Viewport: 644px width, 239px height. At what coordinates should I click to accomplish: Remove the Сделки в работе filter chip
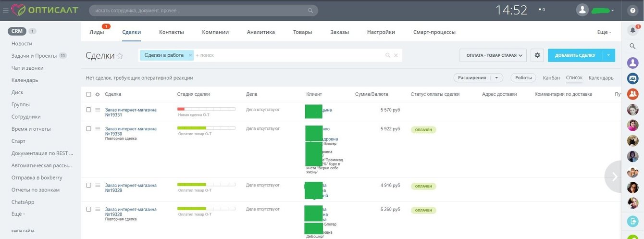190,55
